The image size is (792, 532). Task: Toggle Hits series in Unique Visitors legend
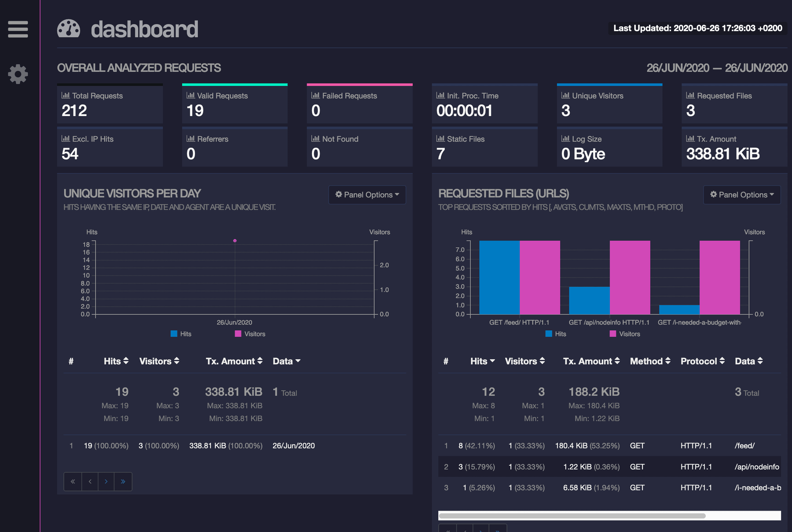(x=181, y=334)
